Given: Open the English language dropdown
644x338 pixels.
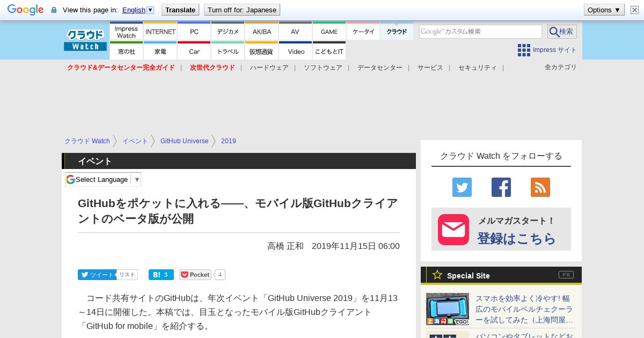Looking at the screenshot, I should 138,10.
